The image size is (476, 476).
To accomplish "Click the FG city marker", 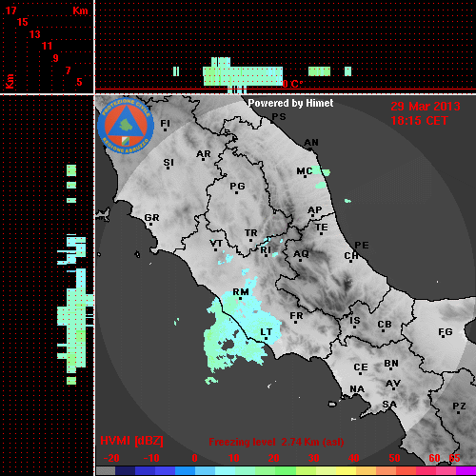I will [444, 337].
